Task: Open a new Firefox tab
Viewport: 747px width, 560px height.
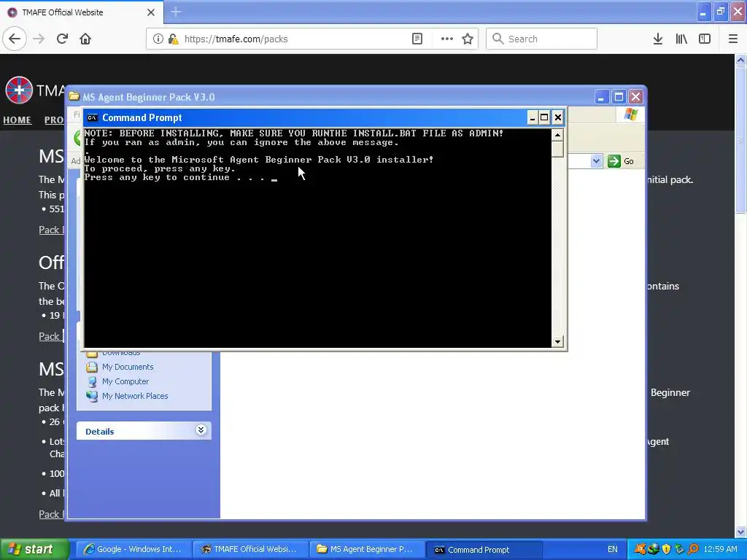Action: (x=176, y=12)
